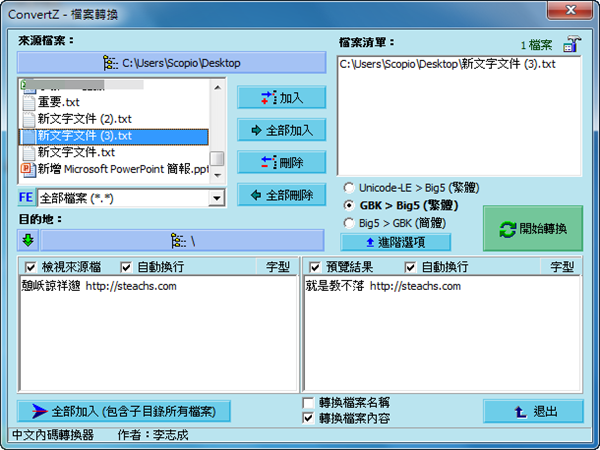Enable the 轉換檔案名稱 checkbox

(308, 403)
